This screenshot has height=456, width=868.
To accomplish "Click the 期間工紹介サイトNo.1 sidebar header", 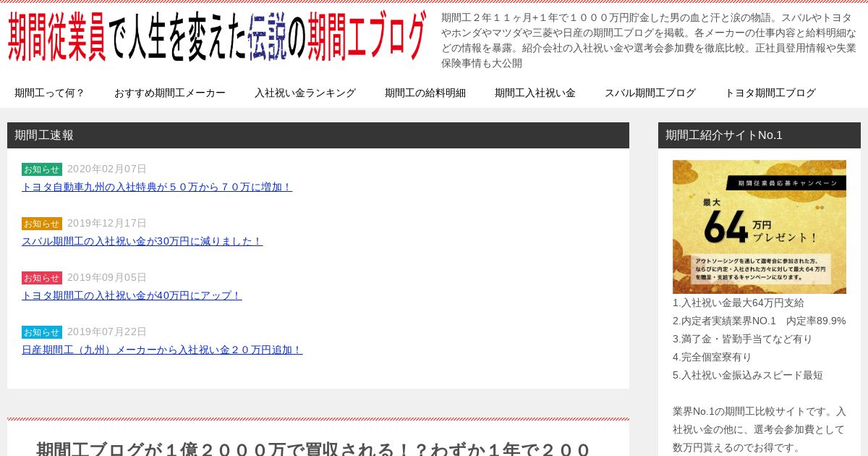I will click(759, 135).
